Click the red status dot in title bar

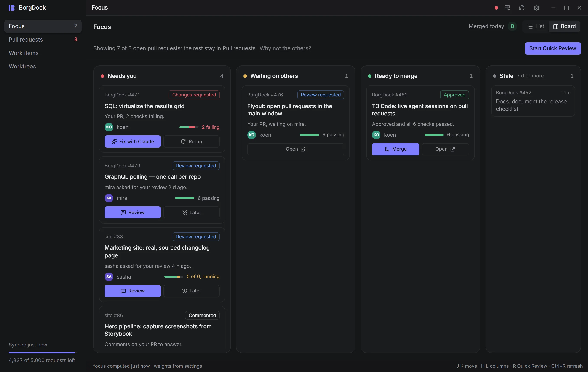click(x=496, y=8)
